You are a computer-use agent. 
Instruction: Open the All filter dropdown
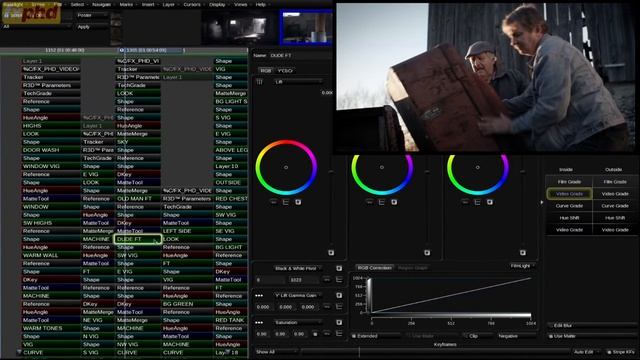37,26
